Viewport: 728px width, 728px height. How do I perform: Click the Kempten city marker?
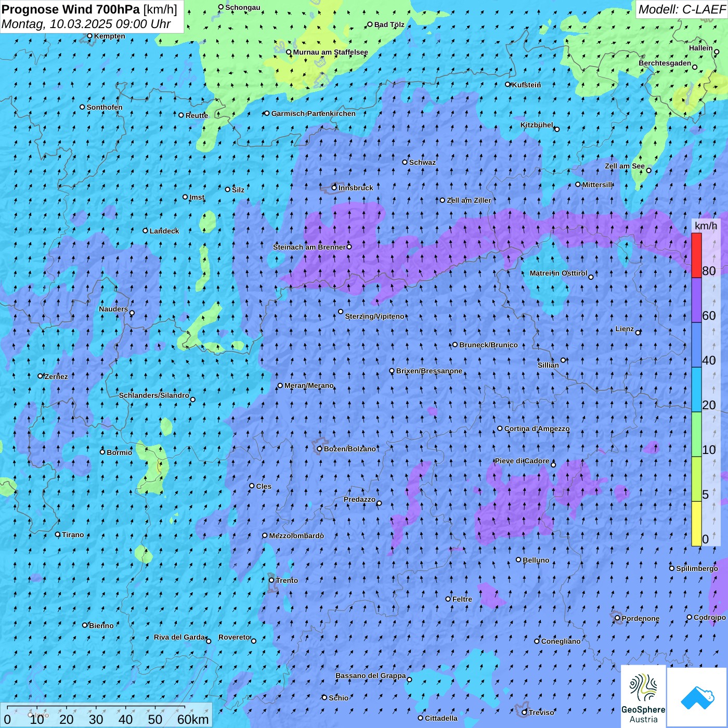(x=89, y=36)
